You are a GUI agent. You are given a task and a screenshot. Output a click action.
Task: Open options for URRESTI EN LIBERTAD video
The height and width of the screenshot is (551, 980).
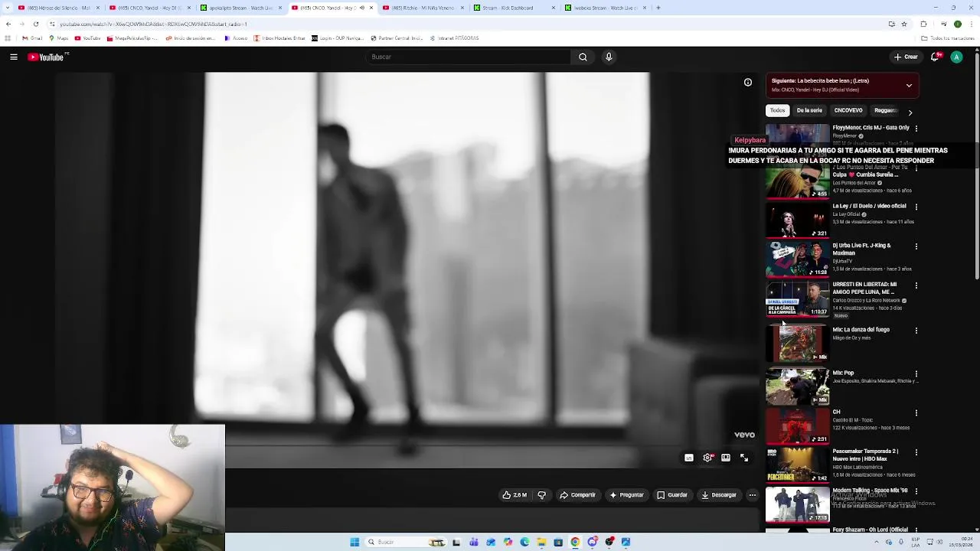(x=916, y=285)
